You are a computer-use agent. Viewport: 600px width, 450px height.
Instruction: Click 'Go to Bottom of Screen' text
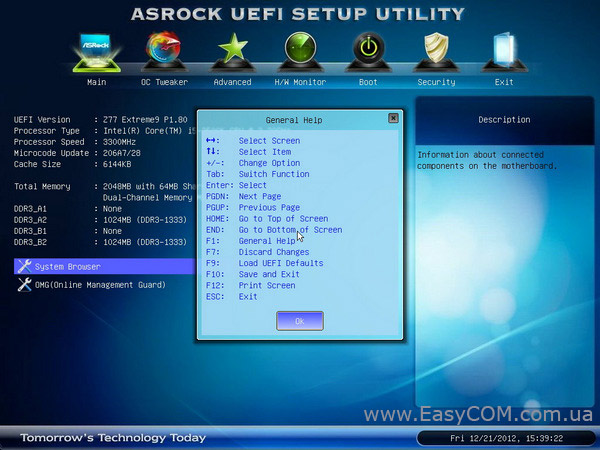pos(290,230)
